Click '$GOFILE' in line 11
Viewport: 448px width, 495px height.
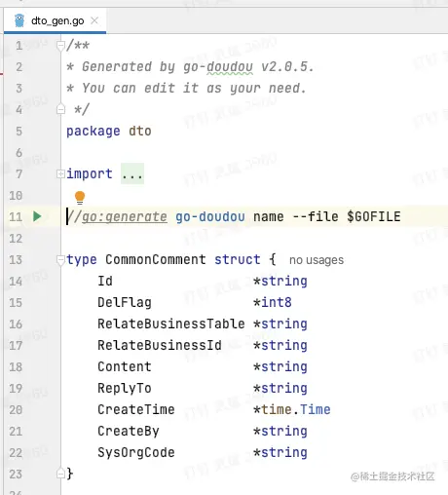pos(374,216)
